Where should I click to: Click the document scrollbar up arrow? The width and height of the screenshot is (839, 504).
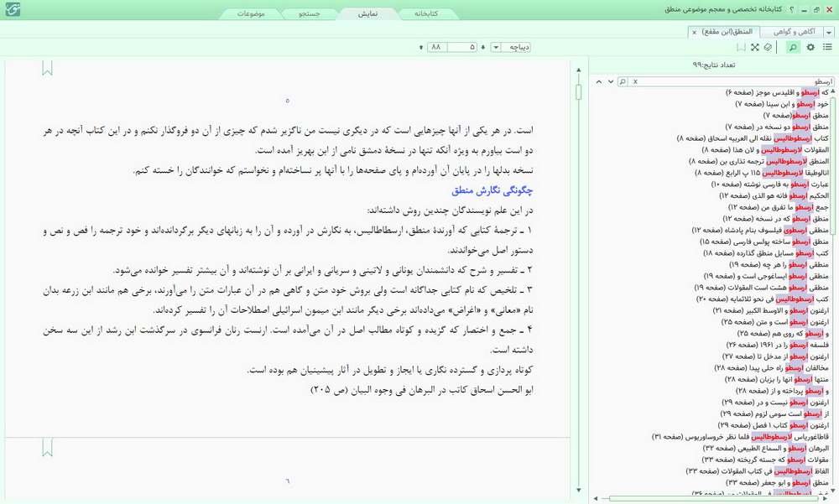(578, 70)
